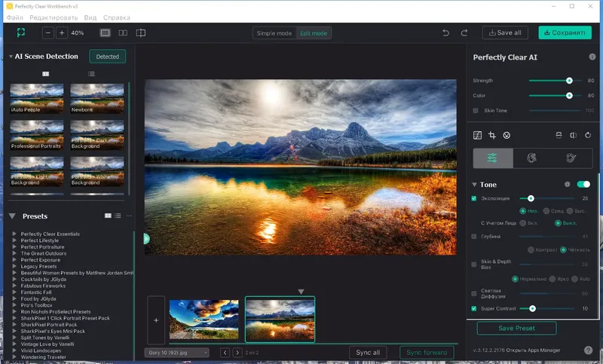Zoom in with the plus button
Screen dimensions: 603x364
click(62, 33)
